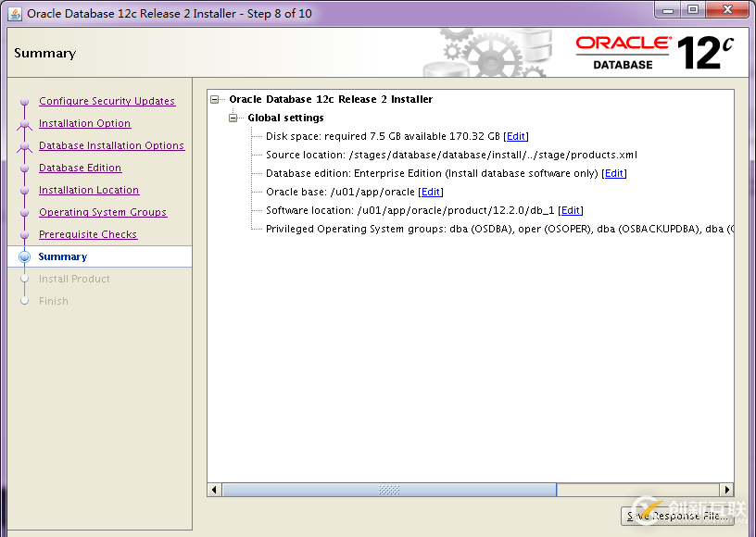The image size is (756, 537).
Task: Select the Oracle Database 12c Release 2 Installer root label
Action: click(331, 100)
